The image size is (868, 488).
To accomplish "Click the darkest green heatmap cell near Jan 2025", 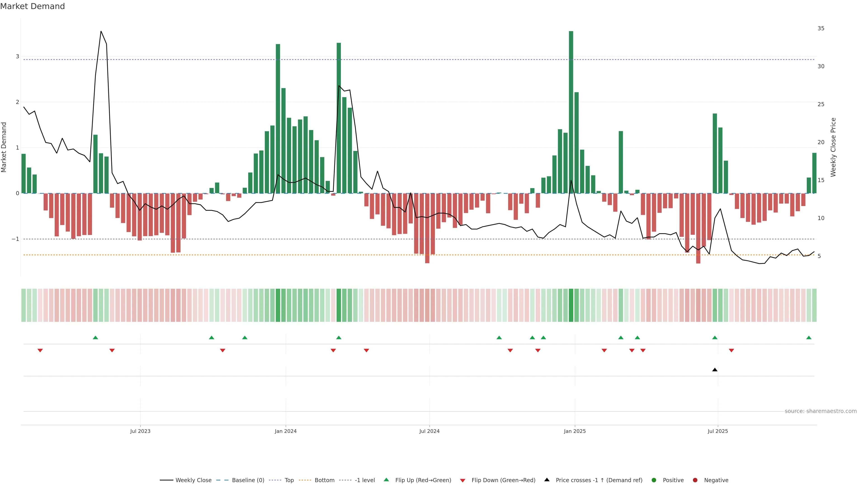I will click(x=571, y=305).
